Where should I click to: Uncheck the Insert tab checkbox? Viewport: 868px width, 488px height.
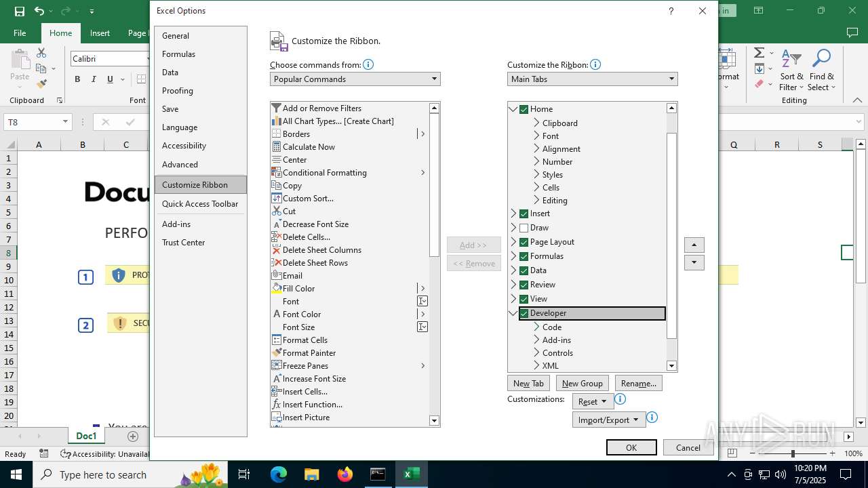(x=524, y=213)
